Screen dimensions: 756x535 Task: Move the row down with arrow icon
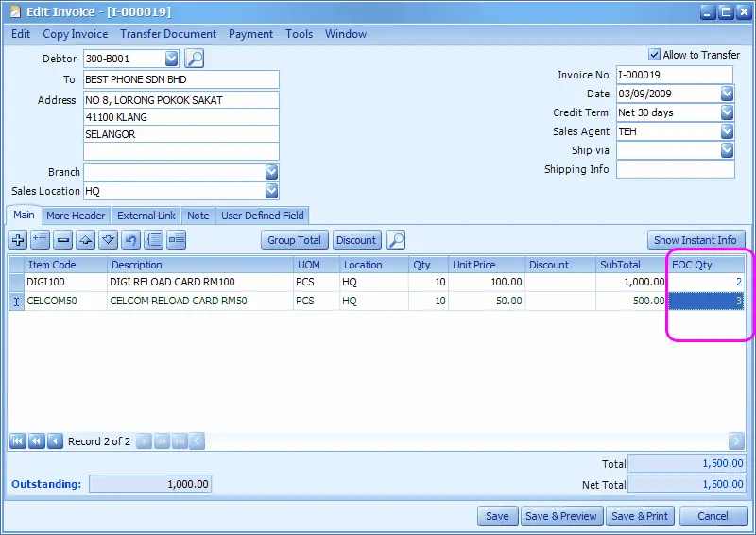point(108,240)
